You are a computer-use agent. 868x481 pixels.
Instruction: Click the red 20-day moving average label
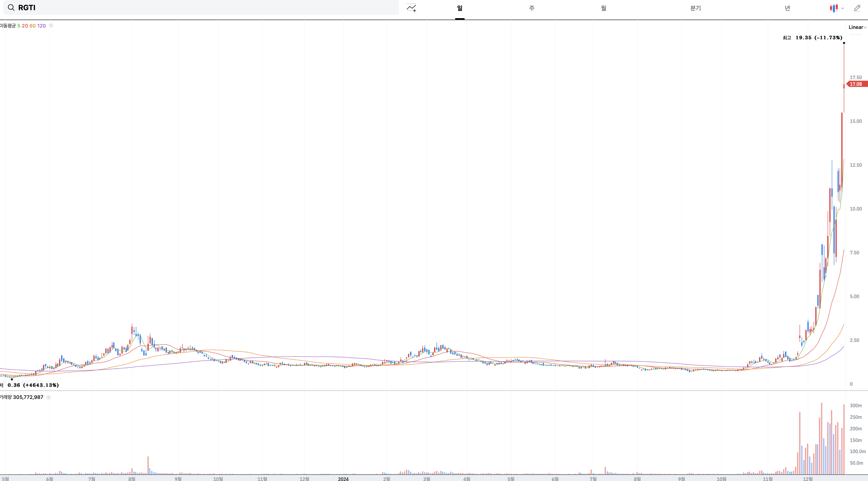[25, 26]
